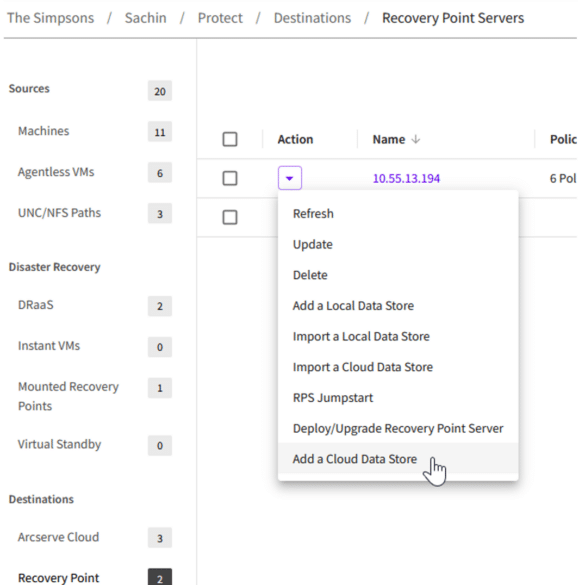This screenshot has width=585, height=585.
Task: Open Machines in the sidebar
Action: click(44, 131)
